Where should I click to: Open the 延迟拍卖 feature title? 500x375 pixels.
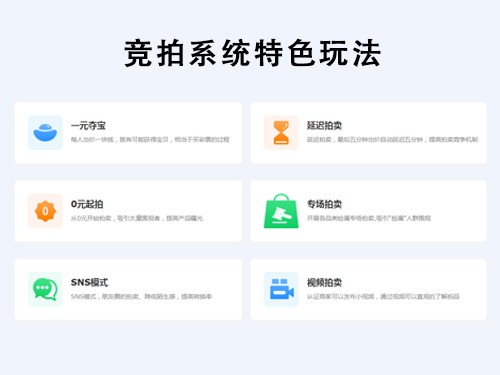(x=324, y=126)
